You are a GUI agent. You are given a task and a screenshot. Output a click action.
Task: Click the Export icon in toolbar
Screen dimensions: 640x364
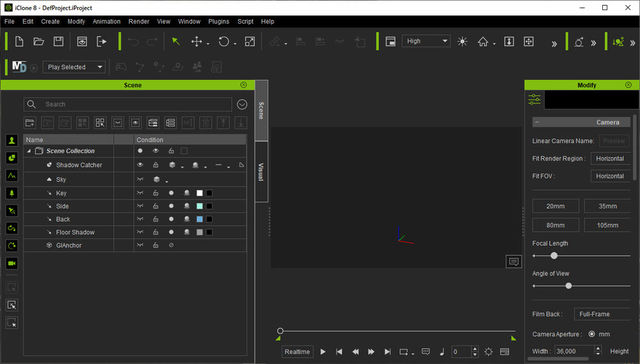tap(102, 41)
